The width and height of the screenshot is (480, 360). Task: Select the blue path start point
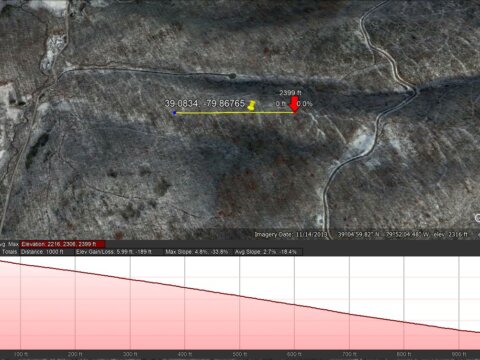pyautogui.click(x=174, y=113)
